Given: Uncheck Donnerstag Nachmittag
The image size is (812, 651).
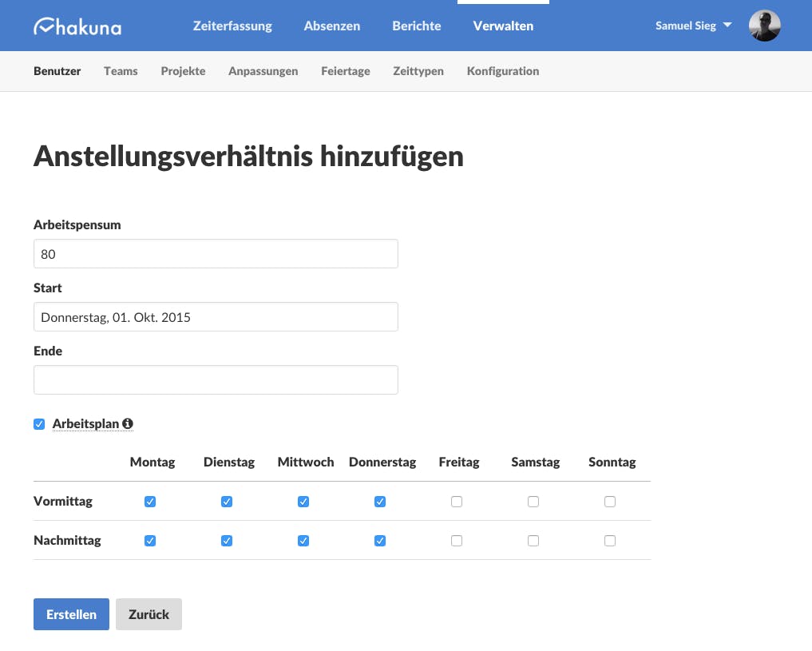Looking at the screenshot, I should coord(380,542).
